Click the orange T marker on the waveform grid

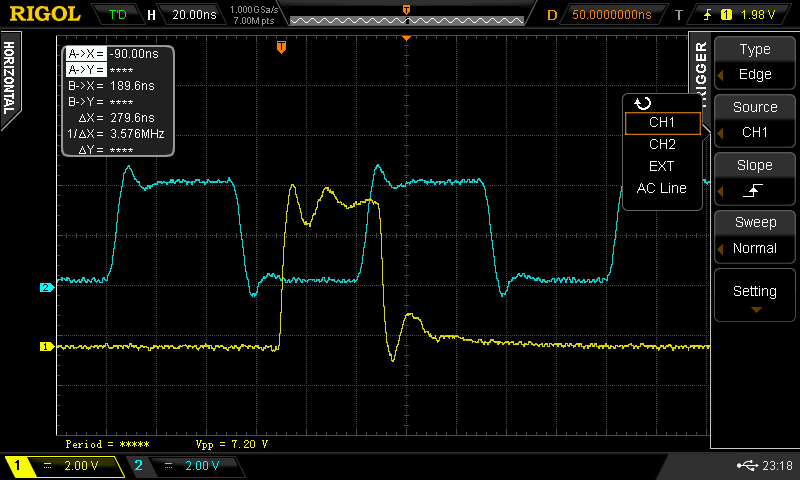281,47
